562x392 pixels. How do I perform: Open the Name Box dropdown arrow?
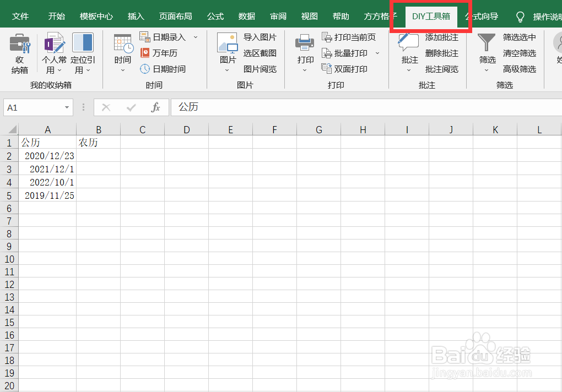point(67,107)
